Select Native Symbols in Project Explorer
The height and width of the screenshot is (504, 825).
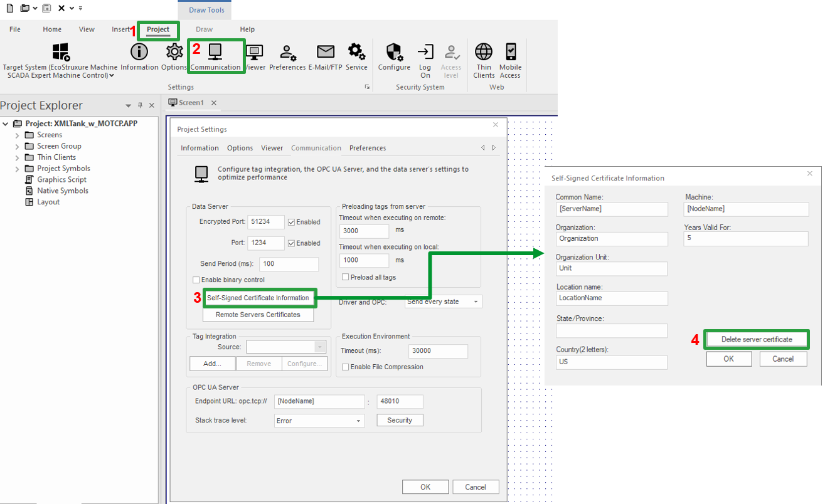click(62, 191)
